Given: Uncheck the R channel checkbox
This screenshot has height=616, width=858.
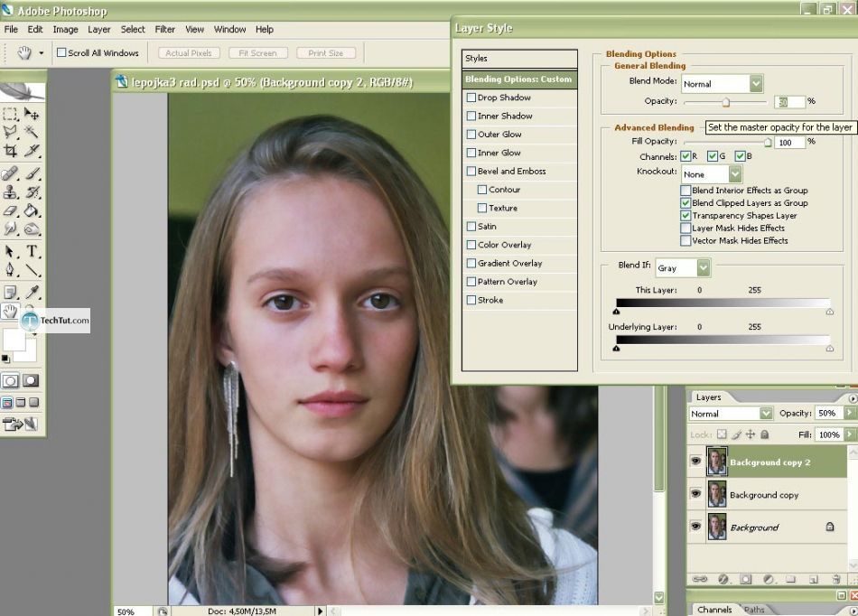Looking at the screenshot, I should tap(685, 156).
